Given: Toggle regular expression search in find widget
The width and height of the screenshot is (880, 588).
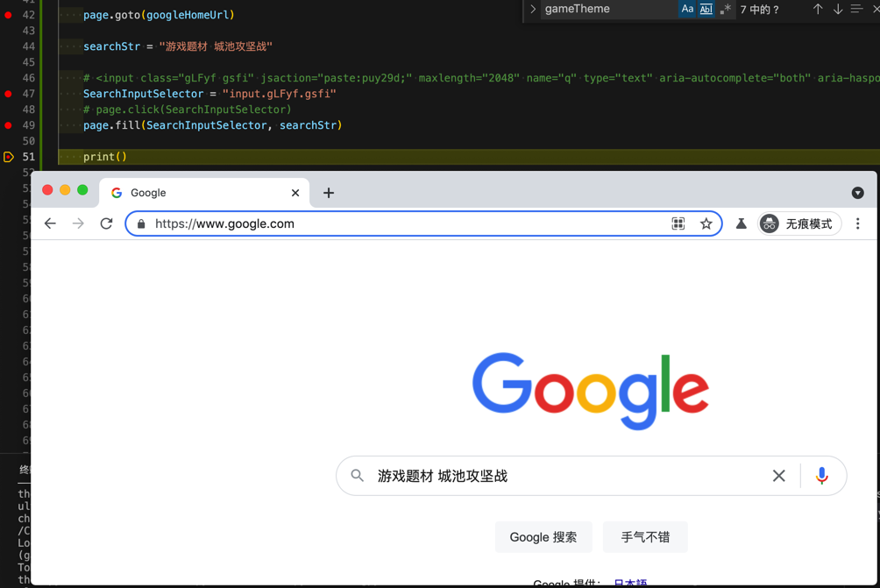Looking at the screenshot, I should pos(726,9).
